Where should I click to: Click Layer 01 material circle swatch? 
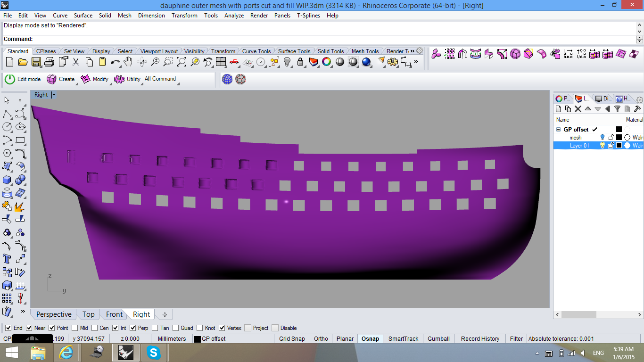point(627,146)
